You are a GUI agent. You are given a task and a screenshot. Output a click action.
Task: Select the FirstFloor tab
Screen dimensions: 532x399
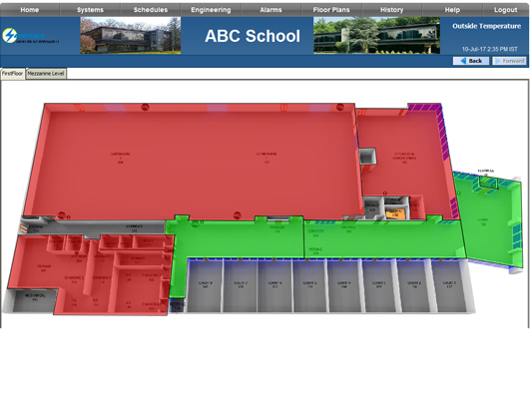(x=13, y=73)
